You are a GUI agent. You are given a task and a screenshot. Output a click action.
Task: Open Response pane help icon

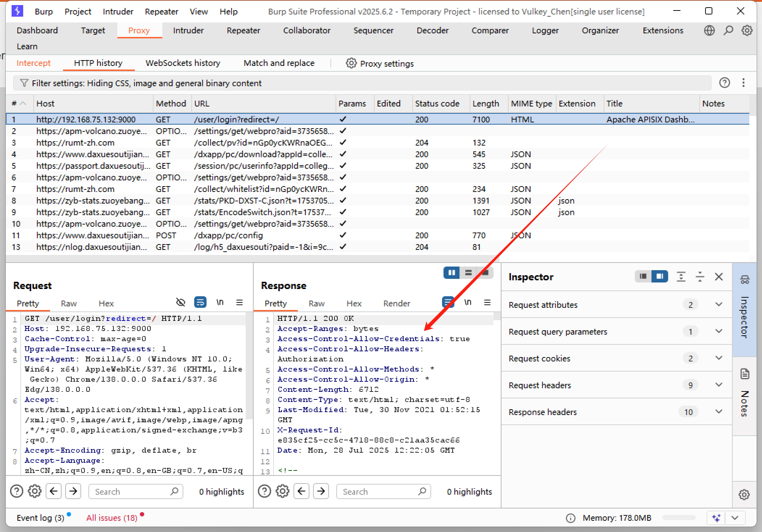(265, 491)
